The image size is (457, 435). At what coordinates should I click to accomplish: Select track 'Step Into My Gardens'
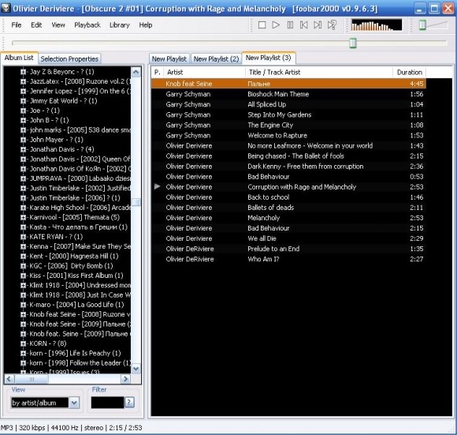point(289,115)
